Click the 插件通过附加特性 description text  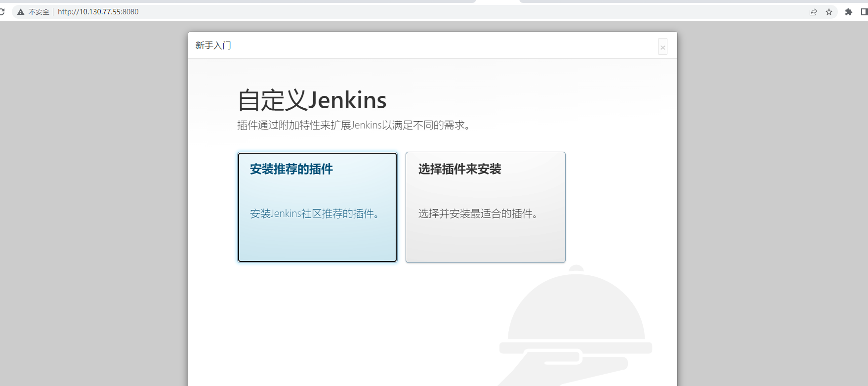(355, 125)
